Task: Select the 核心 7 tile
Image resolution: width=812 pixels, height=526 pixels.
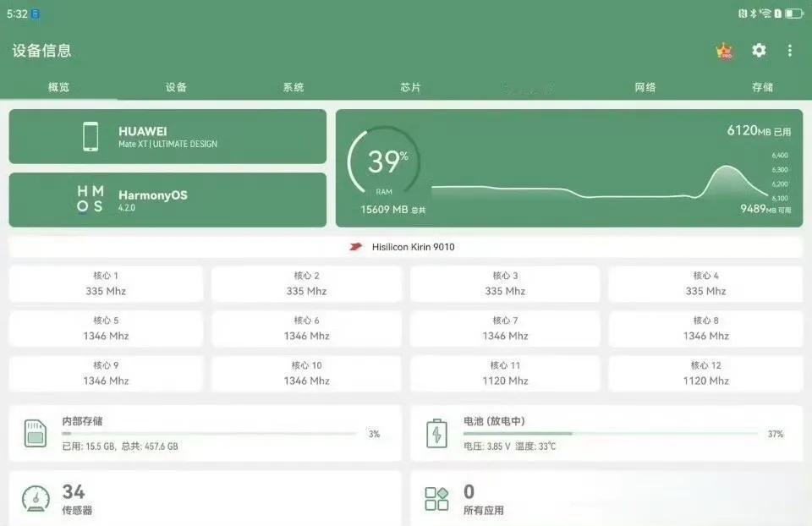Action: point(505,328)
